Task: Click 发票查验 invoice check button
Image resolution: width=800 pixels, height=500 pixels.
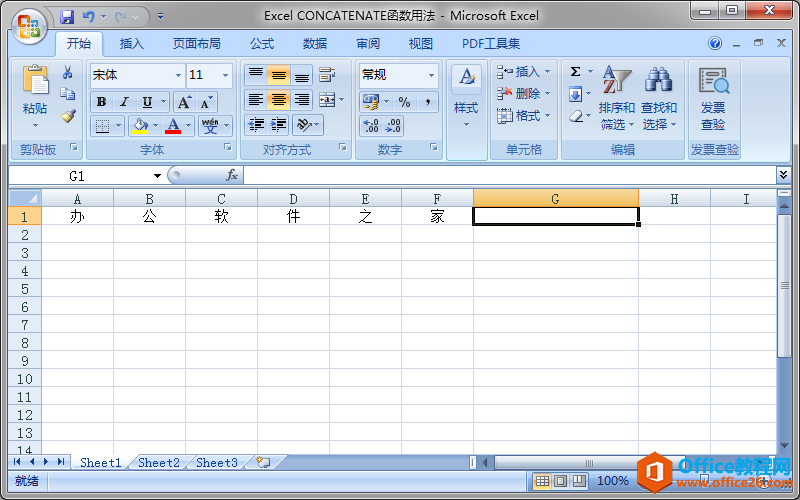Action: [713, 97]
